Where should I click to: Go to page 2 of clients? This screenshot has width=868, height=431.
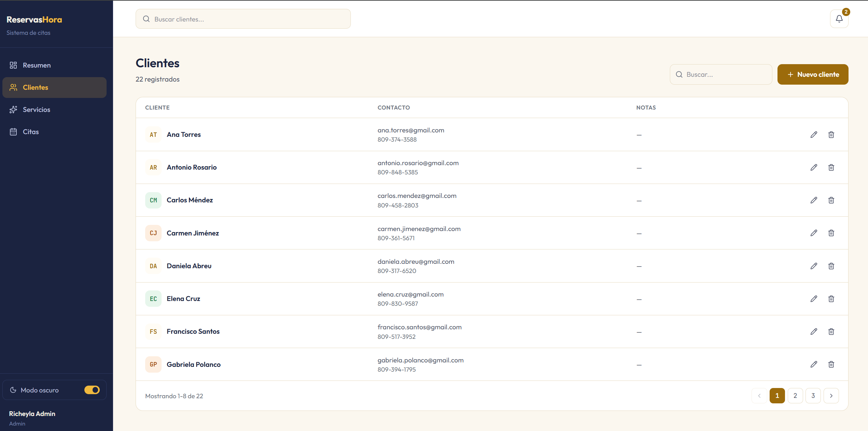[x=795, y=396]
